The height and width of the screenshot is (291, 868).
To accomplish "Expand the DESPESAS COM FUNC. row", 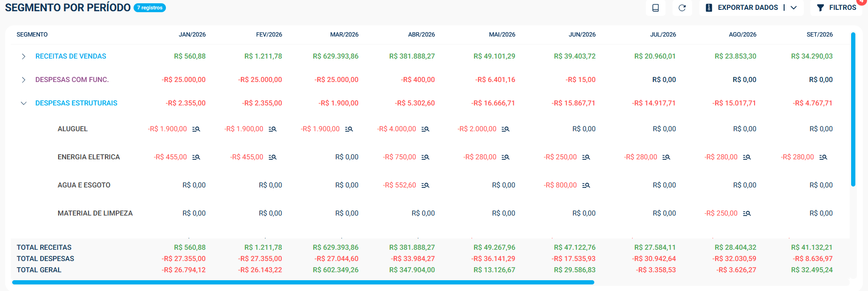I will (x=23, y=80).
